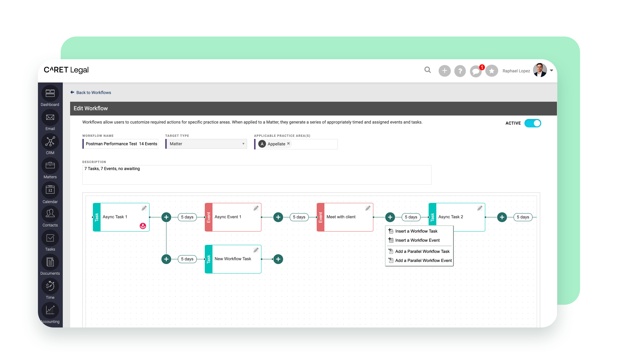
Task: Click 5 days delay after Async Task 1
Action: [187, 217]
